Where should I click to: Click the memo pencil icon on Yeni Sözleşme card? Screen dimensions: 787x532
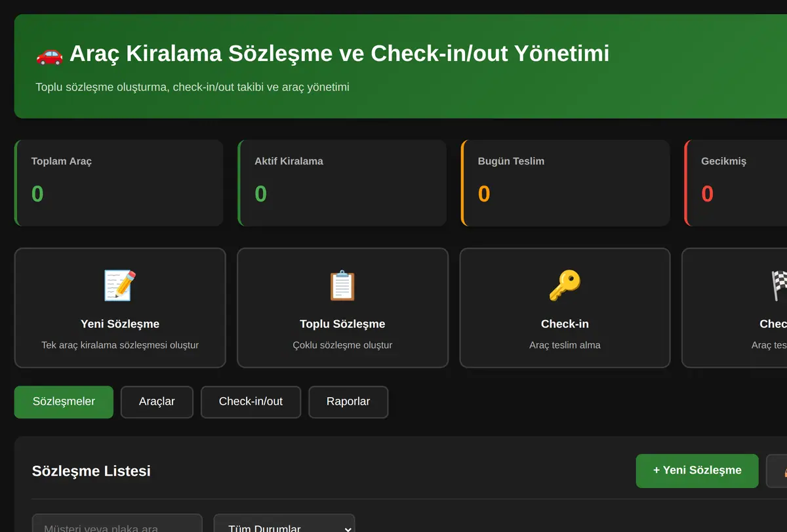point(120,286)
